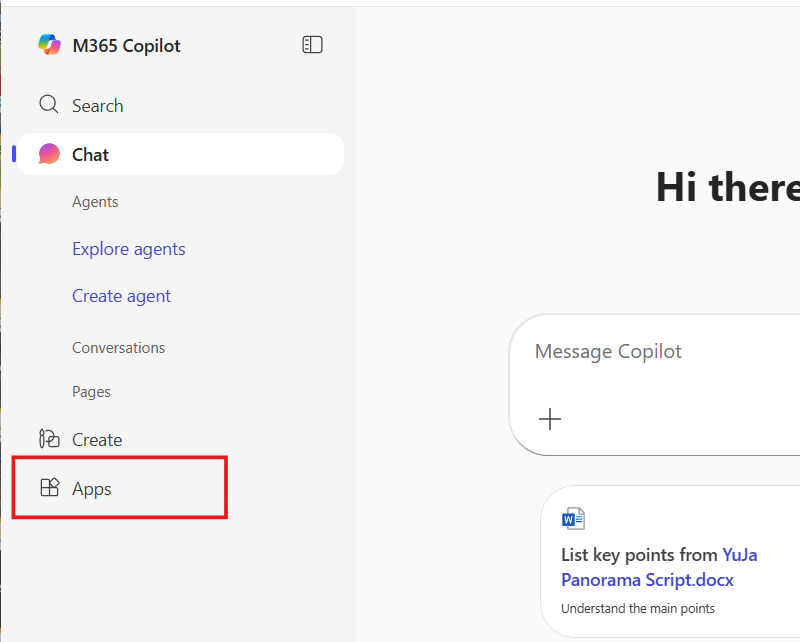Click the Chat bubble icon
The image size is (800, 642).
49,154
